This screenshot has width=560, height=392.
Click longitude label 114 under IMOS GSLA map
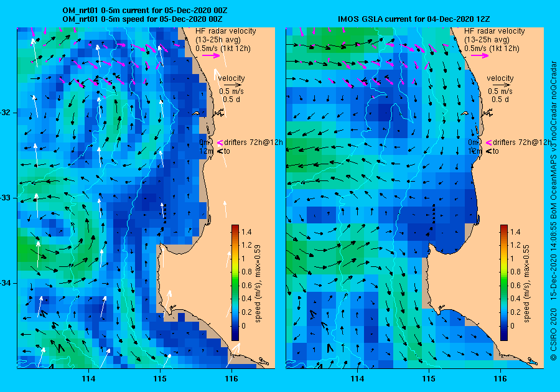point(358,379)
